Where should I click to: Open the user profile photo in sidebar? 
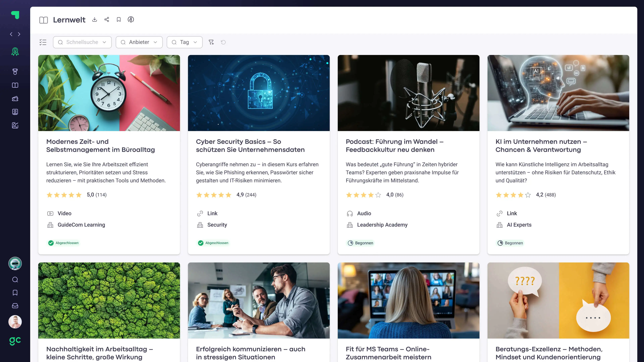click(15, 322)
